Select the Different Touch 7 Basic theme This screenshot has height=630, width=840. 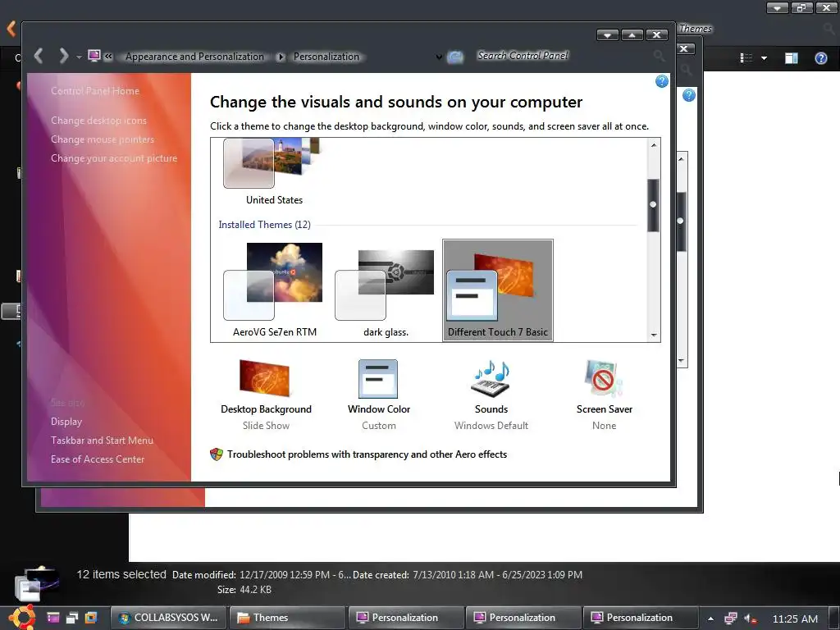[498, 290]
